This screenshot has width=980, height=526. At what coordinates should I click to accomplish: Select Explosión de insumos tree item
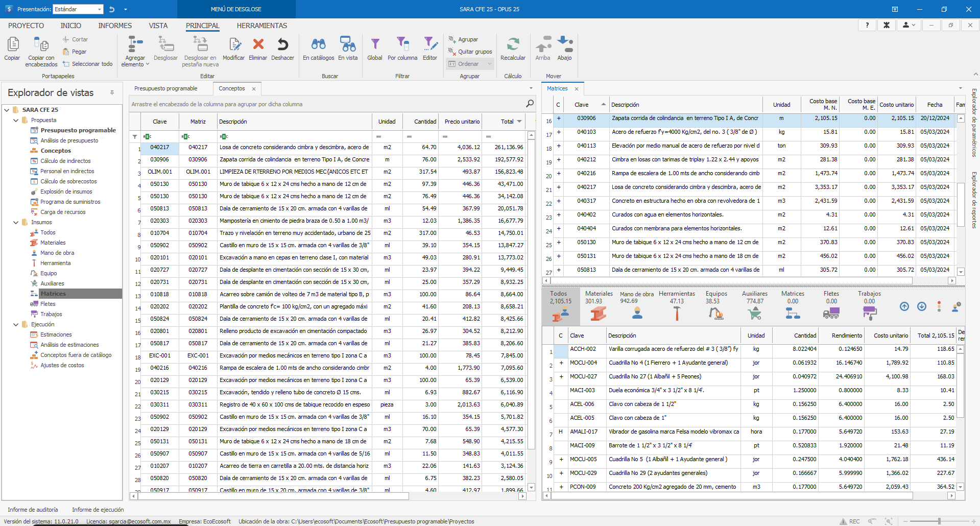(x=66, y=192)
